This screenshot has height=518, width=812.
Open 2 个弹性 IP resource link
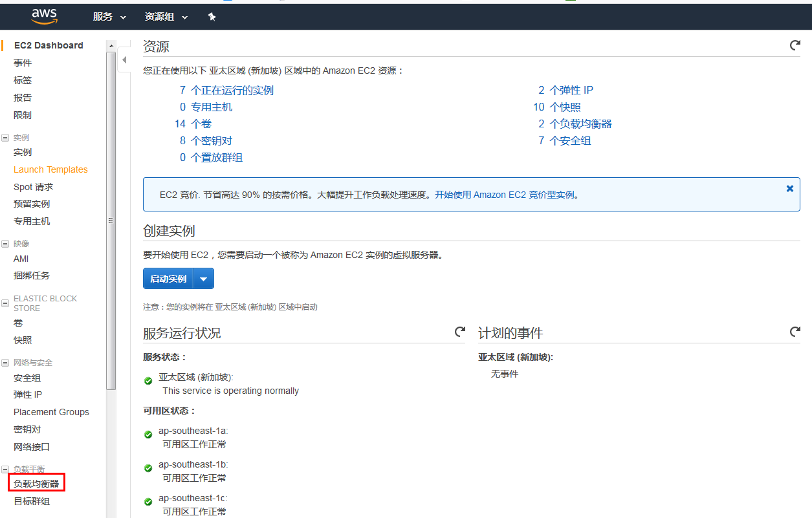565,91
